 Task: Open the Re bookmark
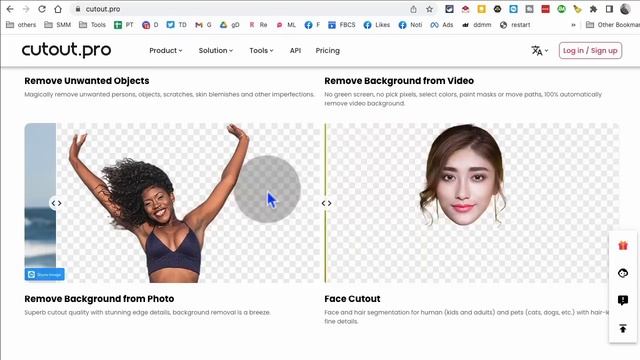pos(258,25)
